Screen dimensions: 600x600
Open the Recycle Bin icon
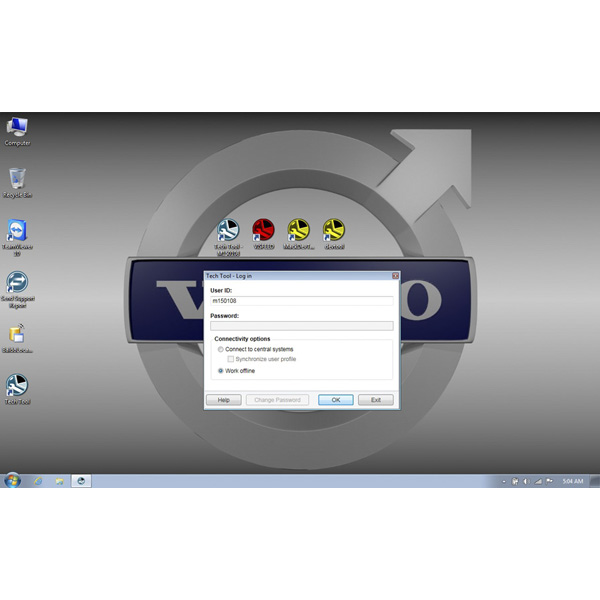pos(17,180)
